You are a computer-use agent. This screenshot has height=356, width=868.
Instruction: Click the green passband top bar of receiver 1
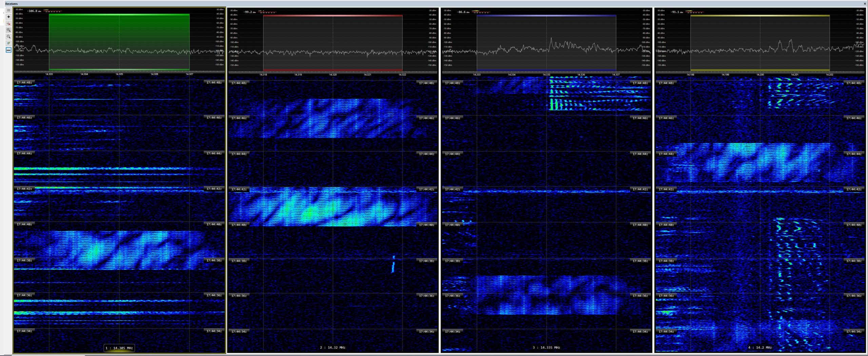point(119,15)
